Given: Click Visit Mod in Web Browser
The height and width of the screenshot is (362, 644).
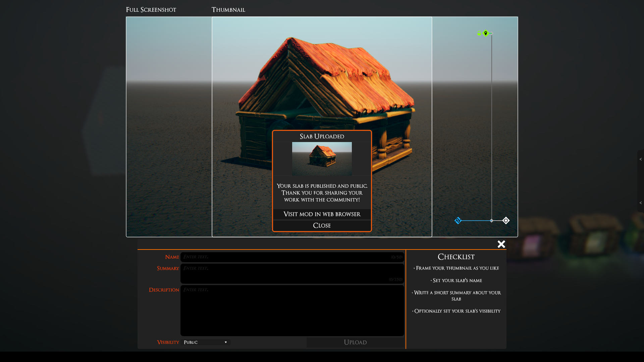Looking at the screenshot, I should tap(322, 214).
